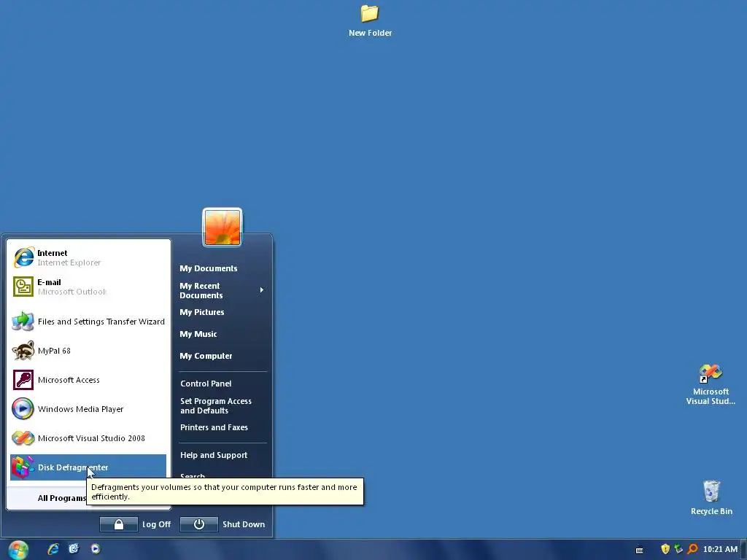Expand the My Recent Documents submenu

click(x=222, y=290)
